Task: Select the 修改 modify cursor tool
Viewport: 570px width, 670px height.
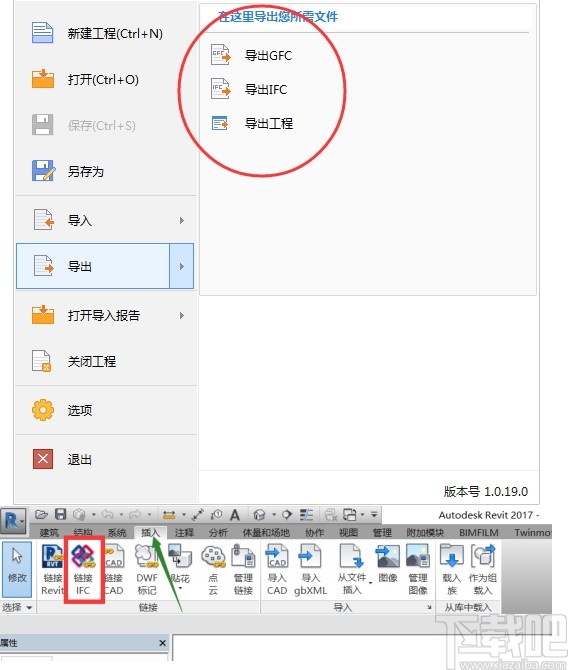Action: click(x=17, y=569)
